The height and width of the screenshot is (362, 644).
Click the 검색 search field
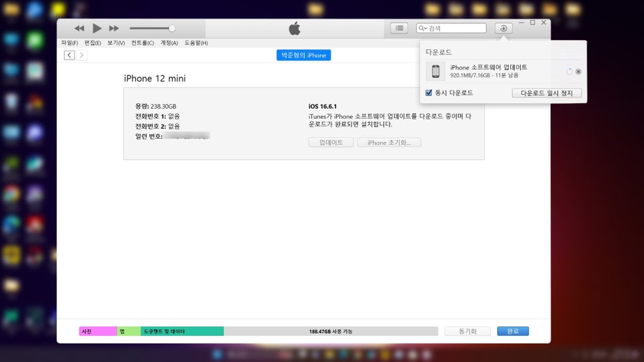(x=451, y=28)
